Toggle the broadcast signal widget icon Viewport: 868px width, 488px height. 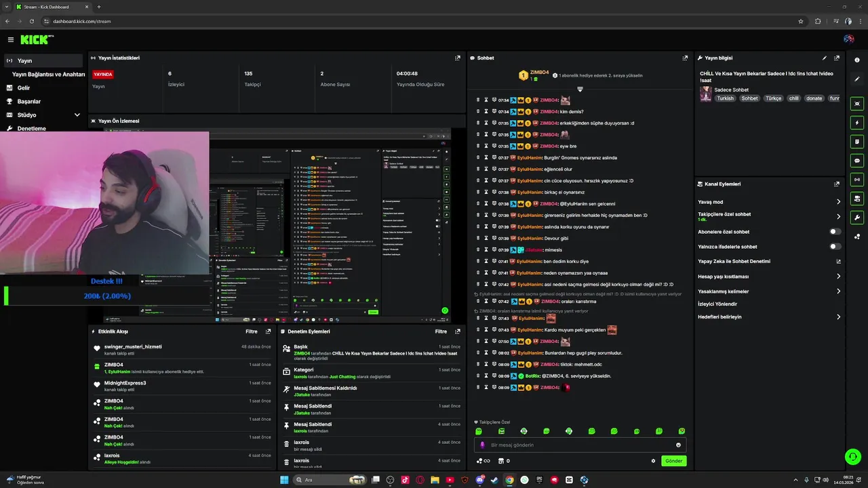tap(857, 180)
